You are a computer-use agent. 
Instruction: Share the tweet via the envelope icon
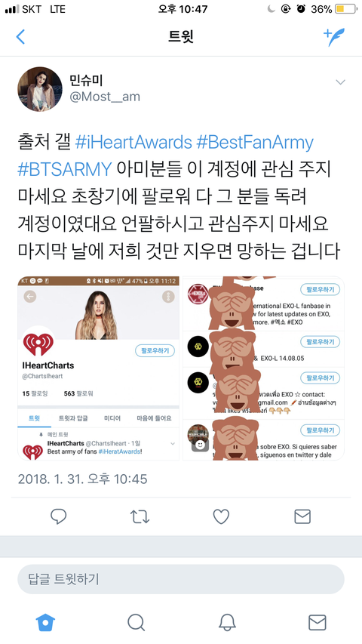(302, 516)
